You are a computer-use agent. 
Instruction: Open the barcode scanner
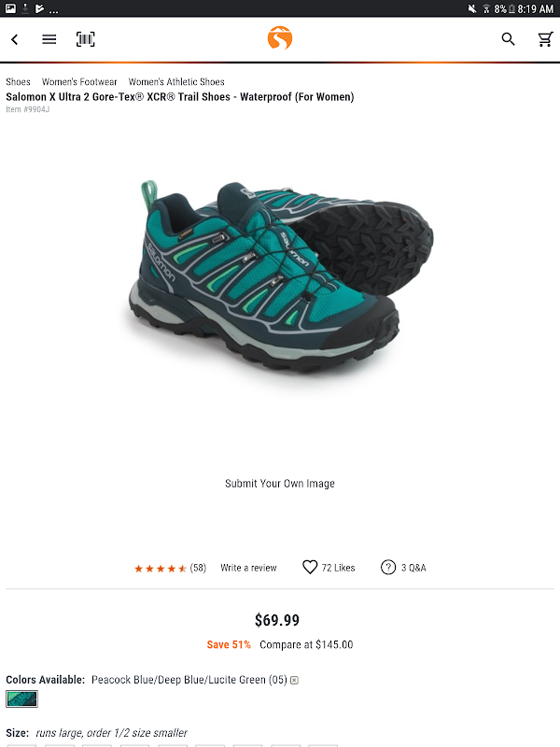(86, 39)
